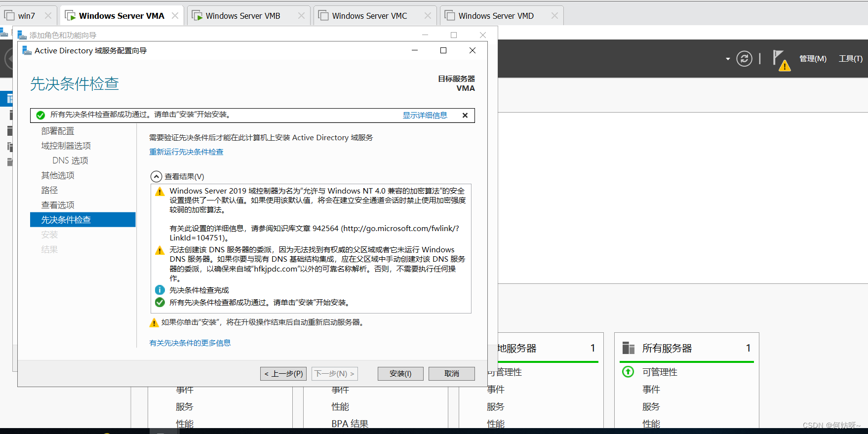Open dropdown arrow beside the refresh icon
The height and width of the screenshot is (434, 868).
[727, 59]
